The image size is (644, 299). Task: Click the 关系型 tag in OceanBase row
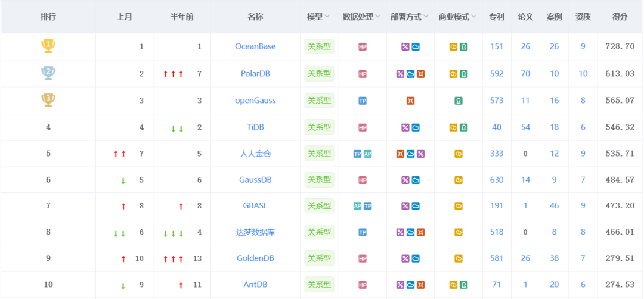[319, 46]
